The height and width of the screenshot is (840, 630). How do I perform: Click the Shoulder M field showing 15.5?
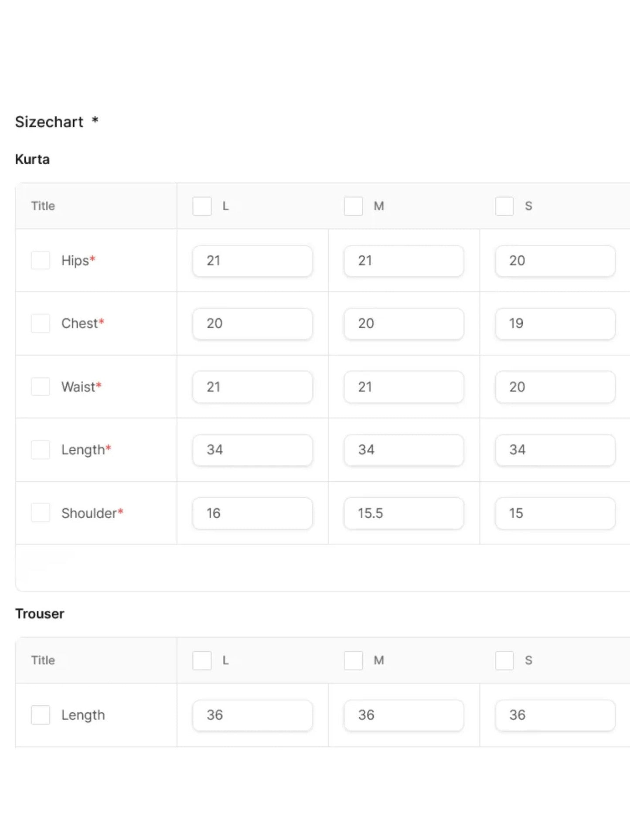pos(404,513)
